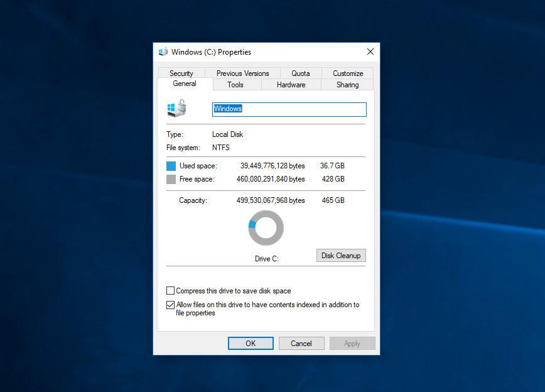Click the 428 GB free space value

tap(333, 179)
